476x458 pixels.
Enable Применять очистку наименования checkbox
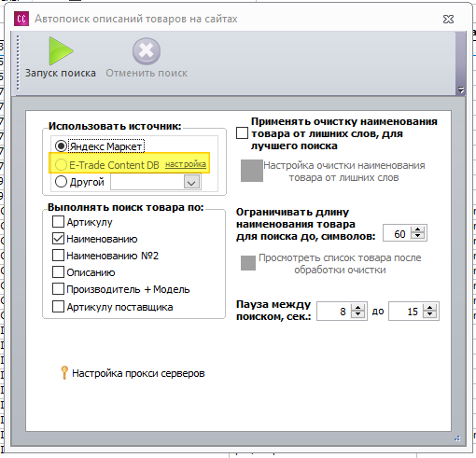(x=242, y=133)
